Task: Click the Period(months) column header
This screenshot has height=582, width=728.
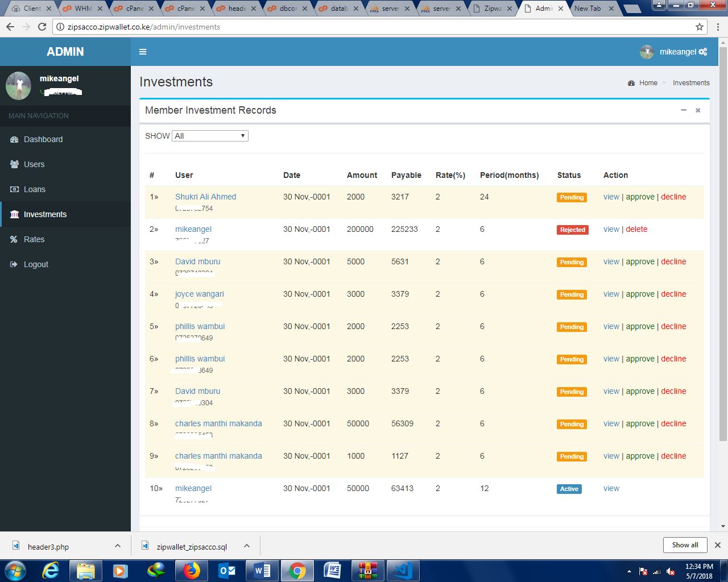Action: pos(509,175)
